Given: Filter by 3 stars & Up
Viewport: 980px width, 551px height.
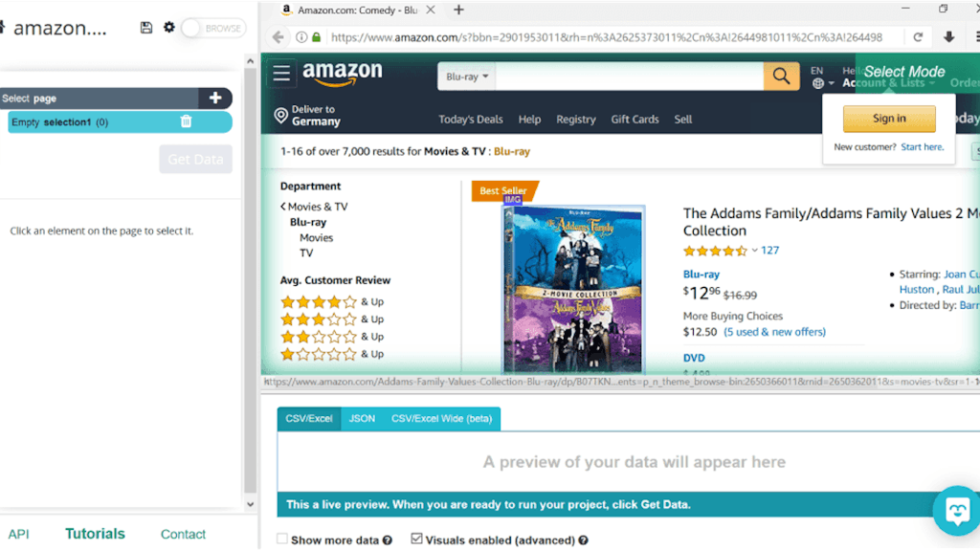Looking at the screenshot, I should point(332,320).
